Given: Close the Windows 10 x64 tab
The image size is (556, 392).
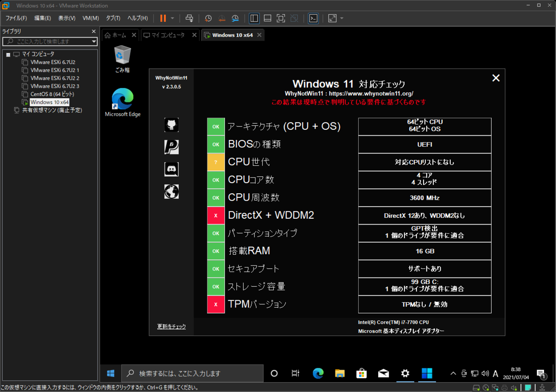Looking at the screenshot, I should click(259, 35).
